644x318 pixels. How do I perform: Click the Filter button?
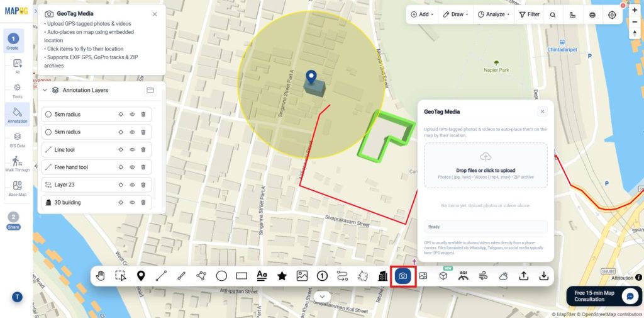coord(530,14)
